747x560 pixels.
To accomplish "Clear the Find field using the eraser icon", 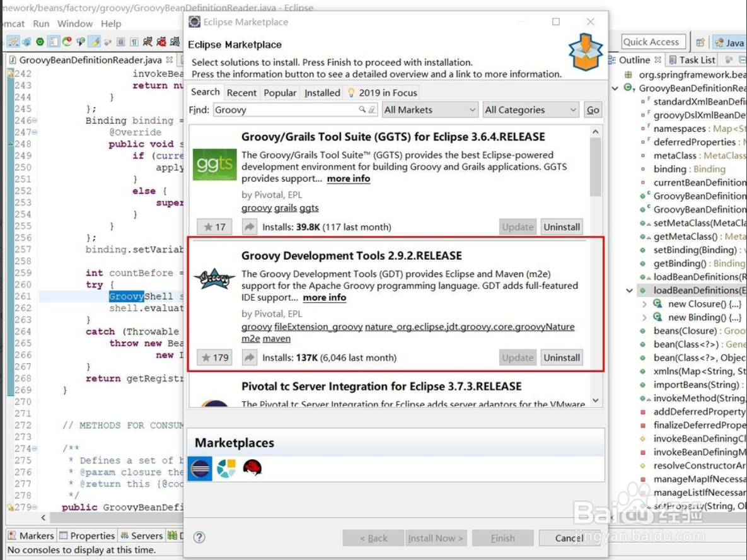I will click(x=372, y=110).
